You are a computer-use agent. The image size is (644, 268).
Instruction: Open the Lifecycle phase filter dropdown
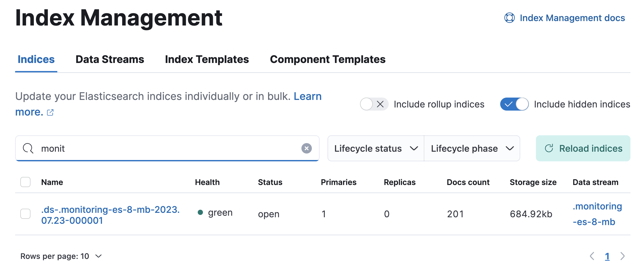coord(472,148)
